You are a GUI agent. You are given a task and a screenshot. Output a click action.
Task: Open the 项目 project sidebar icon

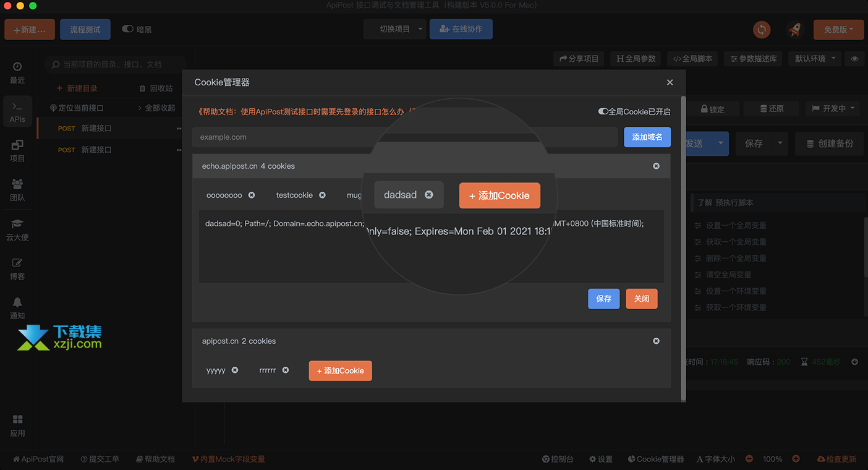[17, 151]
